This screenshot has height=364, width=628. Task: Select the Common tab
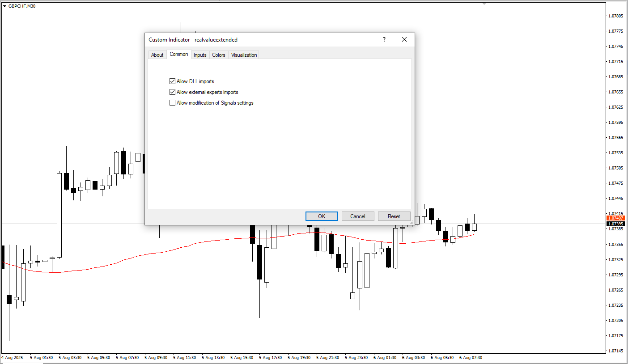(179, 54)
